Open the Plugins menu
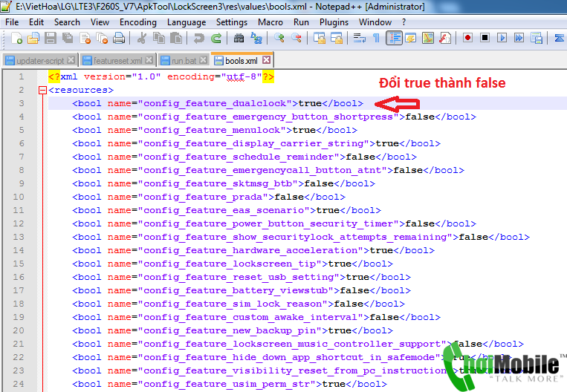 pos(334,22)
